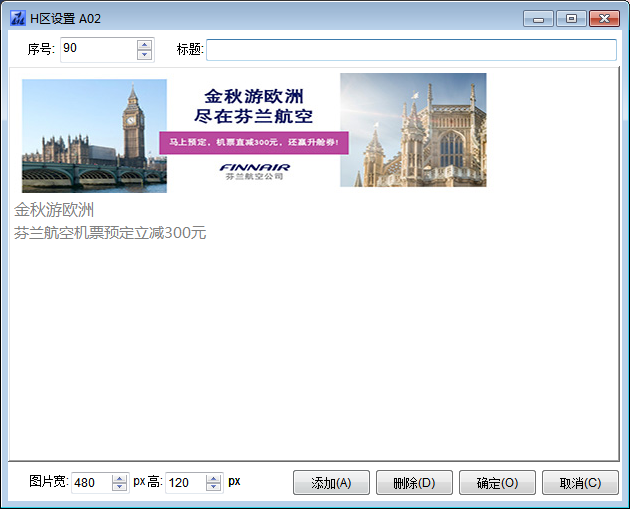The height and width of the screenshot is (509, 630).
Task: Focus the 图片宽 width field
Action: [x=92, y=482]
